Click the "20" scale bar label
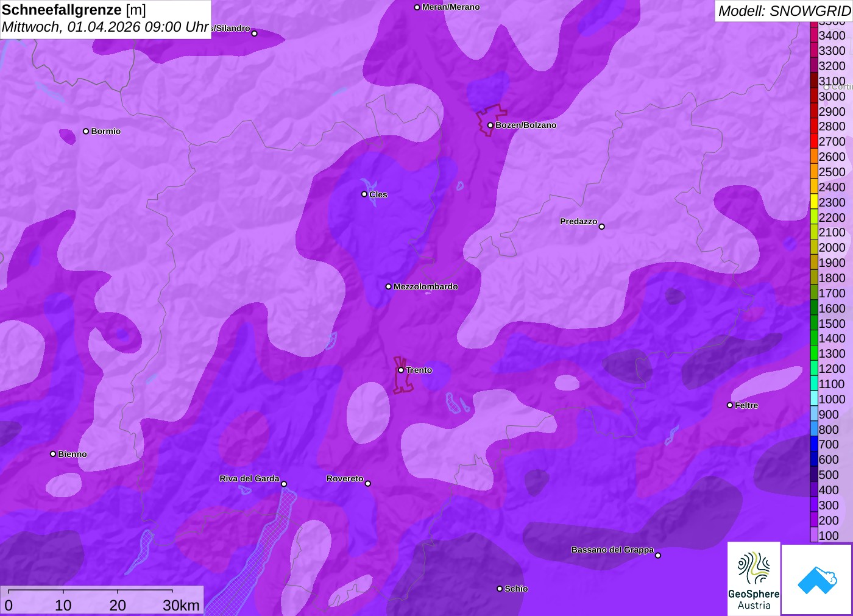 coord(118,605)
